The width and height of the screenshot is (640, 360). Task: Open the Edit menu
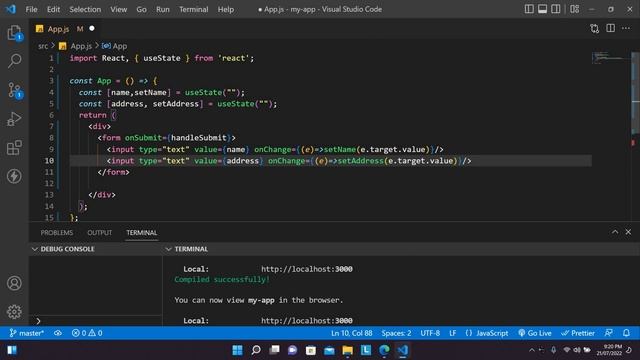pos(53,9)
